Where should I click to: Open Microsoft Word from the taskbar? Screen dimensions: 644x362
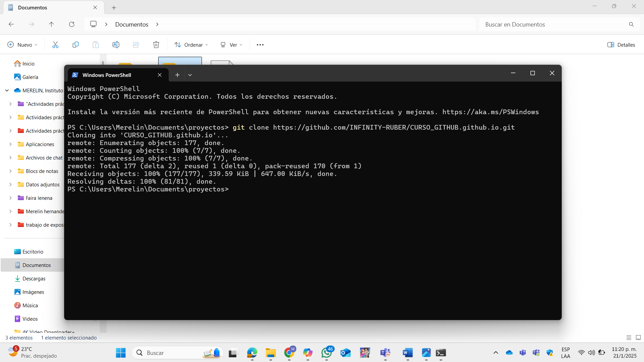coord(407,353)
